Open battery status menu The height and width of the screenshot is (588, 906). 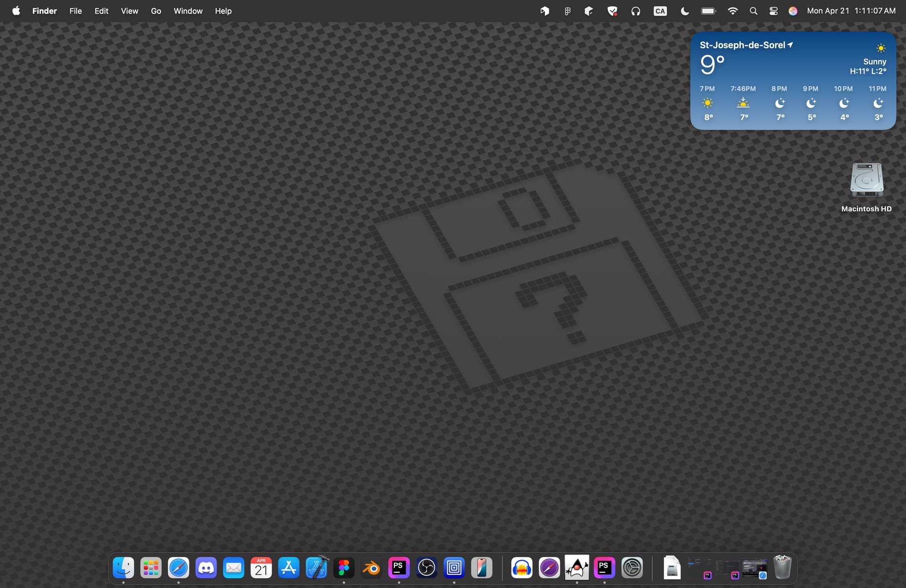[x=708, y=11]
